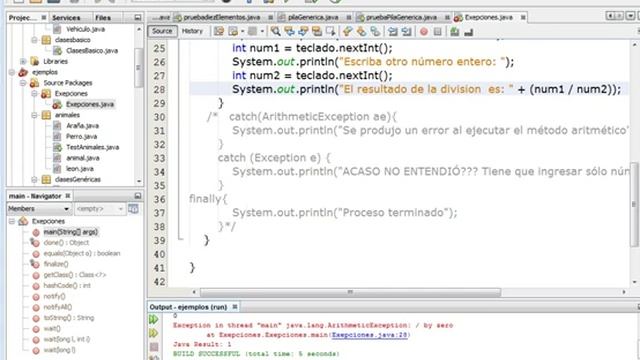This screenshot has height=360, width=640.
Task: Find previous occurrence using the toolbar icon
Action: 289,31
